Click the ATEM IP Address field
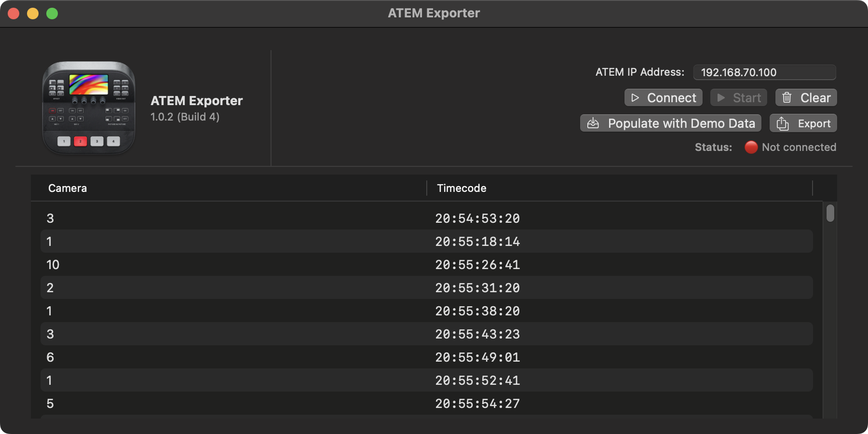This screenshot has width=868, height=434. 764,72
